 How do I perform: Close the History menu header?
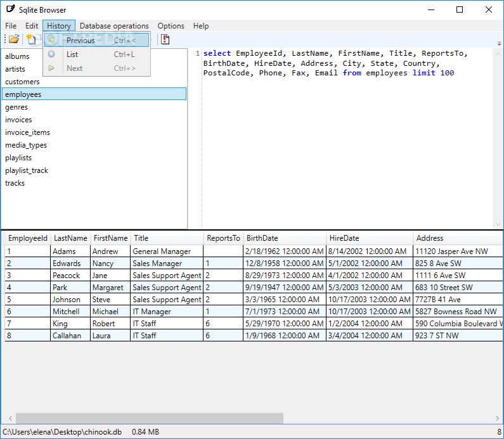click(59, 26)
